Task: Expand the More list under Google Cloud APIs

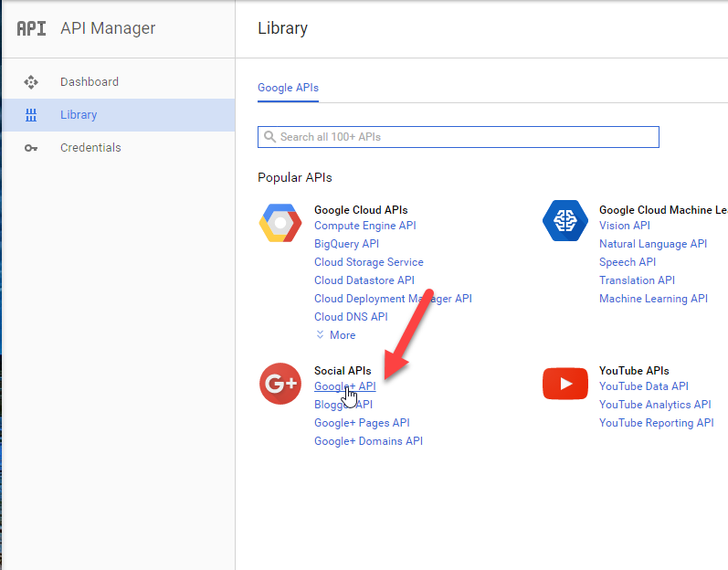Action: (335, 335)
